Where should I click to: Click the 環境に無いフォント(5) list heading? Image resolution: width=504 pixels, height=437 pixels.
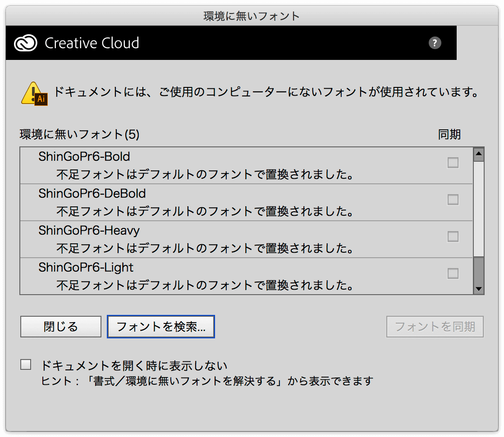[79, 134]
